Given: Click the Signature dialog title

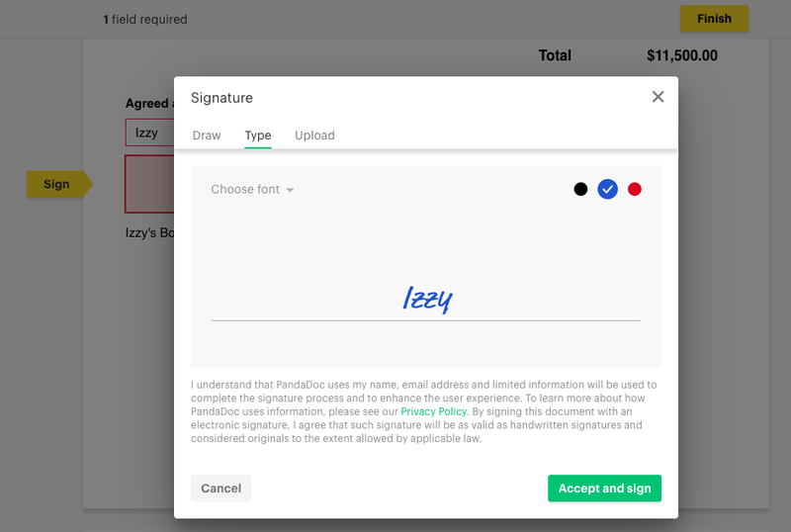Looking at the screenshot, I should coord(221,98).
